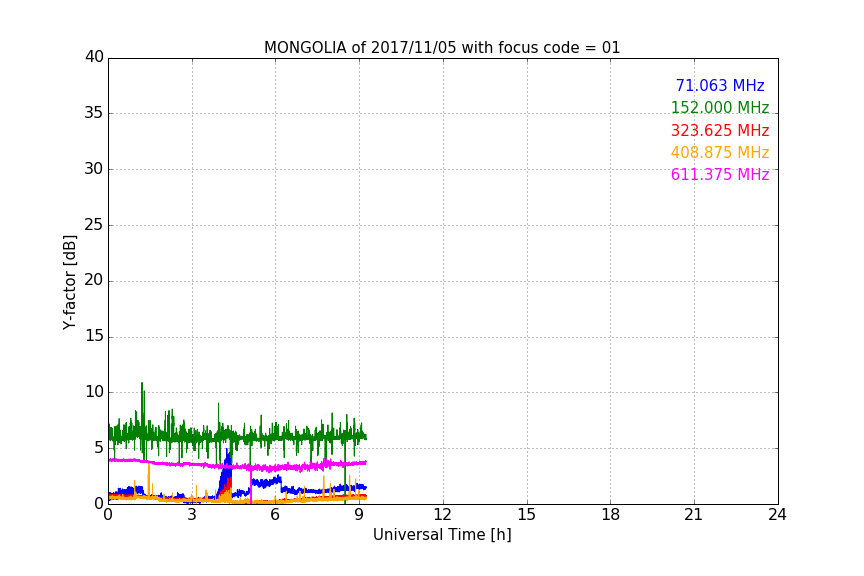Click the y-axis tick label 20

[94, 280]
